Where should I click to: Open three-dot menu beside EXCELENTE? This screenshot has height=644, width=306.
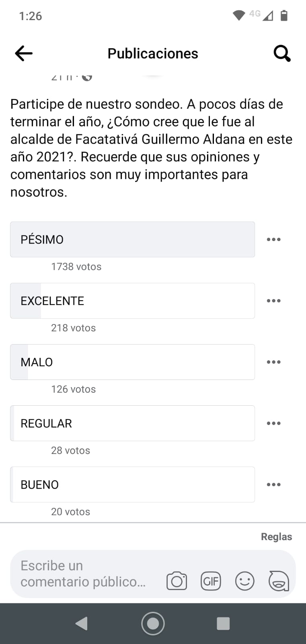click(x=273, y=301)
